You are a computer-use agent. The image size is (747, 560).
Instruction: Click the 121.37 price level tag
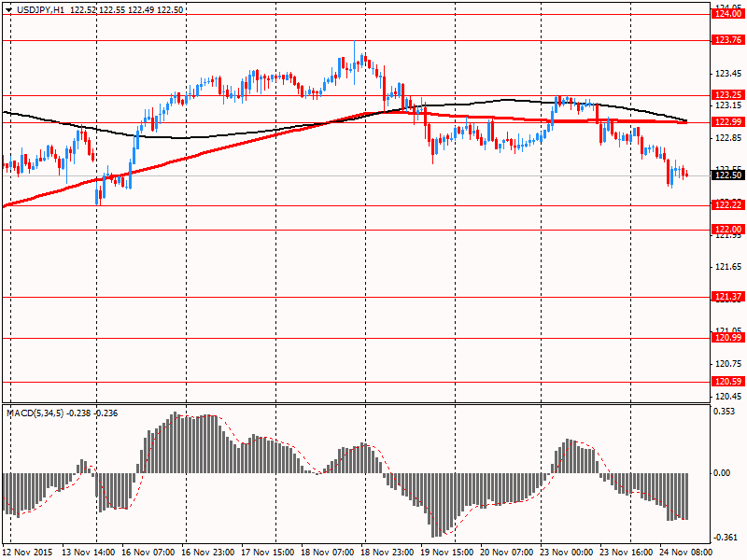727,297
